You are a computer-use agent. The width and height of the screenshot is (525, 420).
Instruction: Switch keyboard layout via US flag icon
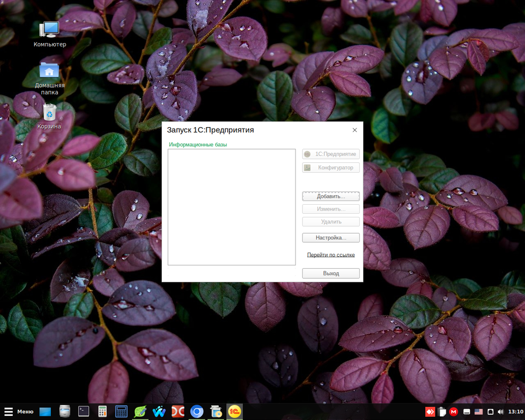click(479, 412)
